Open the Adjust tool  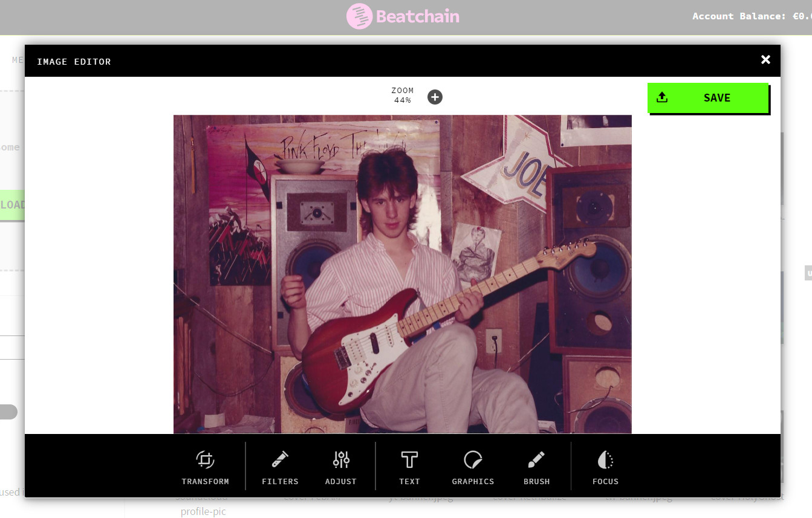tap(341, 468)
